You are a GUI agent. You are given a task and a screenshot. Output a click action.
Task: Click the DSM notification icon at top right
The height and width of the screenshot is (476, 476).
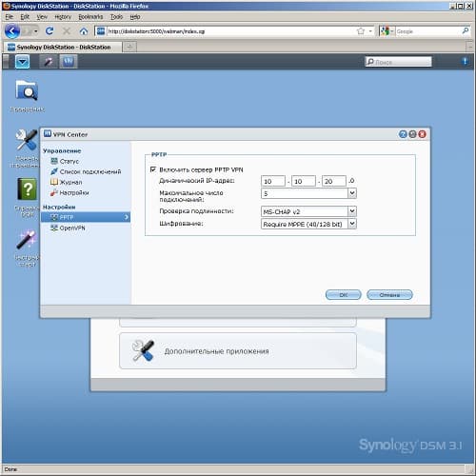[x=465, y=61]
